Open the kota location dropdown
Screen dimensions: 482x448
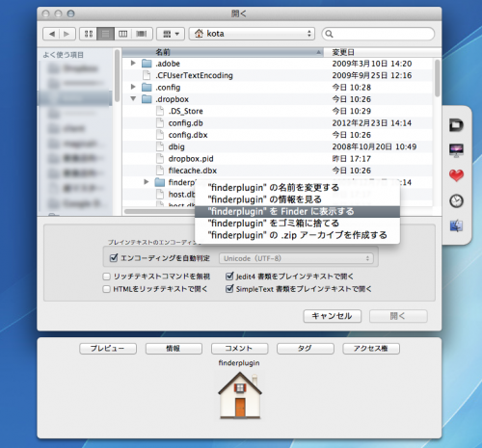[x=252, y=34]
